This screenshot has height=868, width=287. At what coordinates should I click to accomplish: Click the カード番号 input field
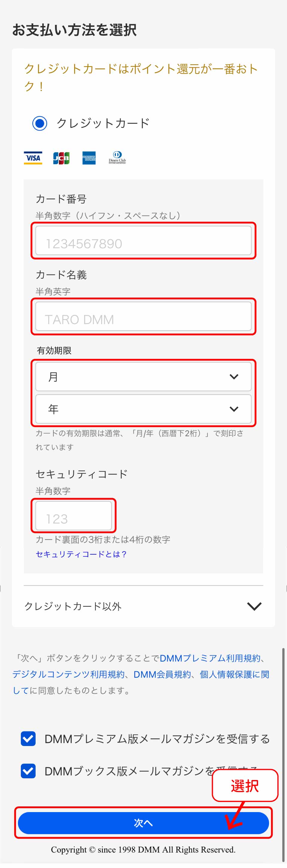[143, 241]
